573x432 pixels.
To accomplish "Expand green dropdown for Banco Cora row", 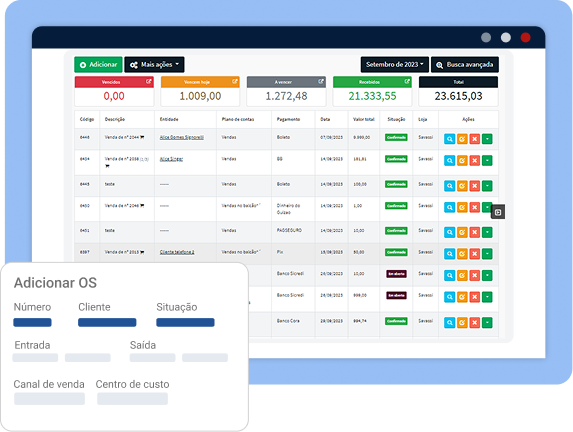I will [x=487, y=322].
